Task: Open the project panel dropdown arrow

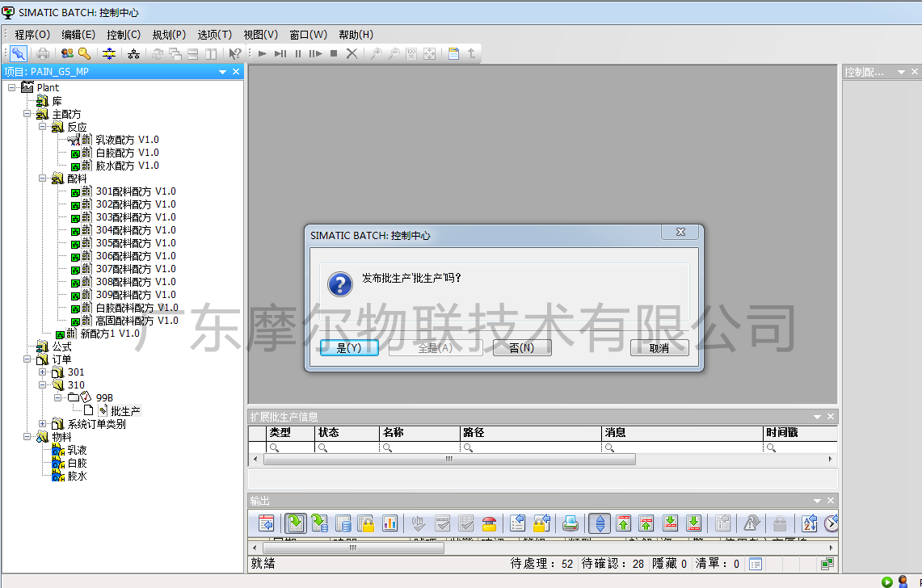Action: click(223, 72)
